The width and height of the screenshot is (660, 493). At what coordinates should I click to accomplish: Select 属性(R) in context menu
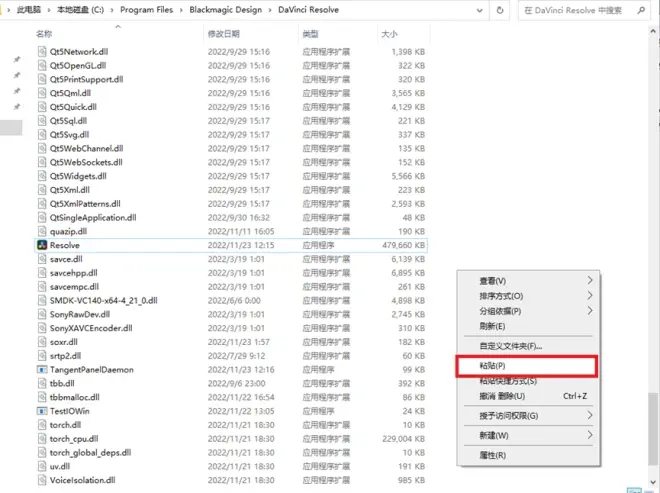tap(528, 455)
